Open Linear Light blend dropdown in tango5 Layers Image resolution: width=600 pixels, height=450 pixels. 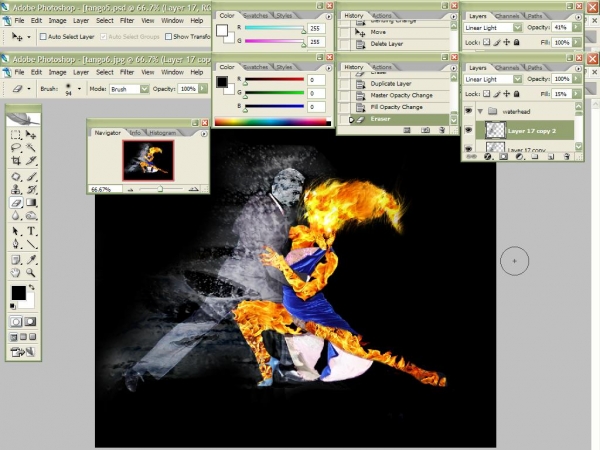pos(517,28)
